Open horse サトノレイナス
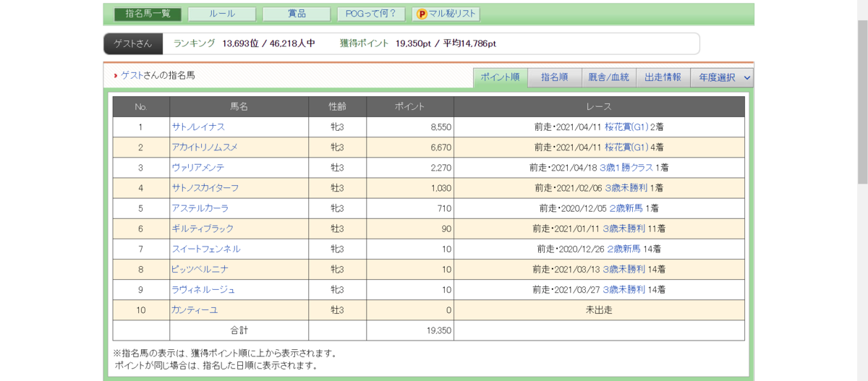 [198, 127]
